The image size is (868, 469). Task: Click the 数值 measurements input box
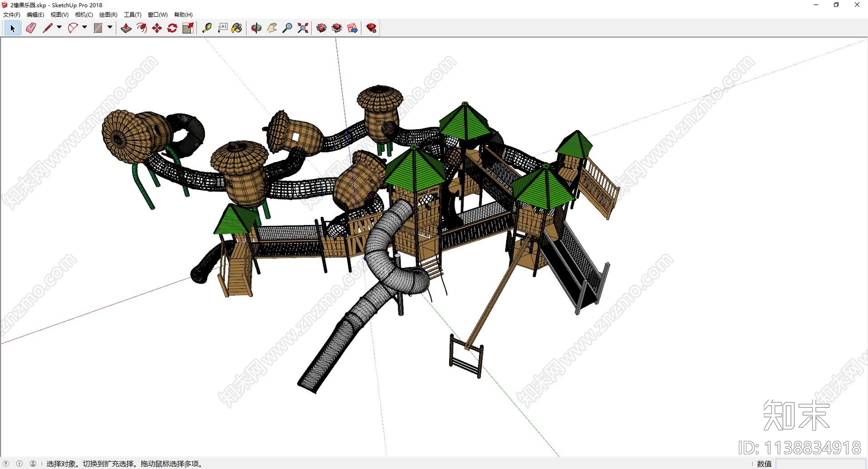[x=821, y=464]
